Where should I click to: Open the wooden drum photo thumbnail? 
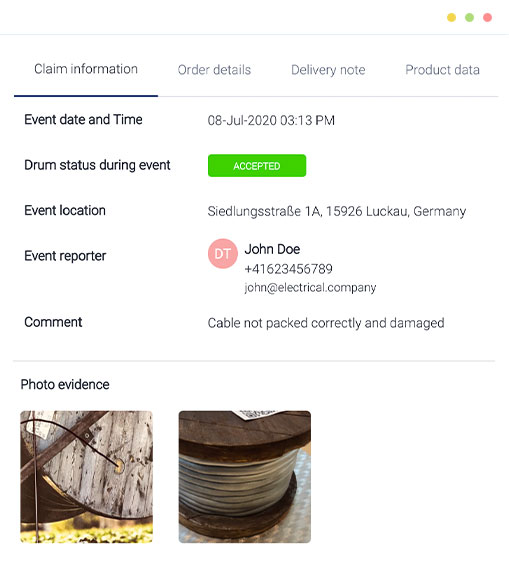coord(87,477)
